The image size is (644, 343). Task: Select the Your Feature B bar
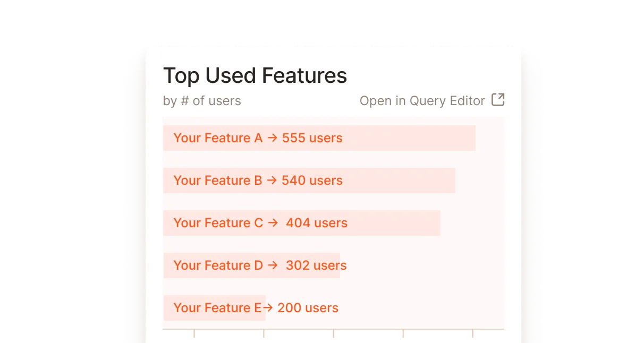click(308, 181)
